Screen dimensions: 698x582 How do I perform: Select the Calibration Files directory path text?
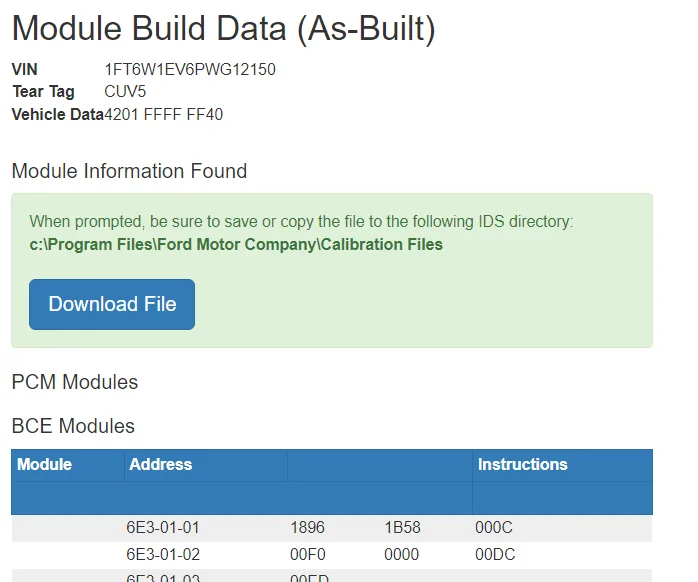pyautogui.click(x=236, y=244)
